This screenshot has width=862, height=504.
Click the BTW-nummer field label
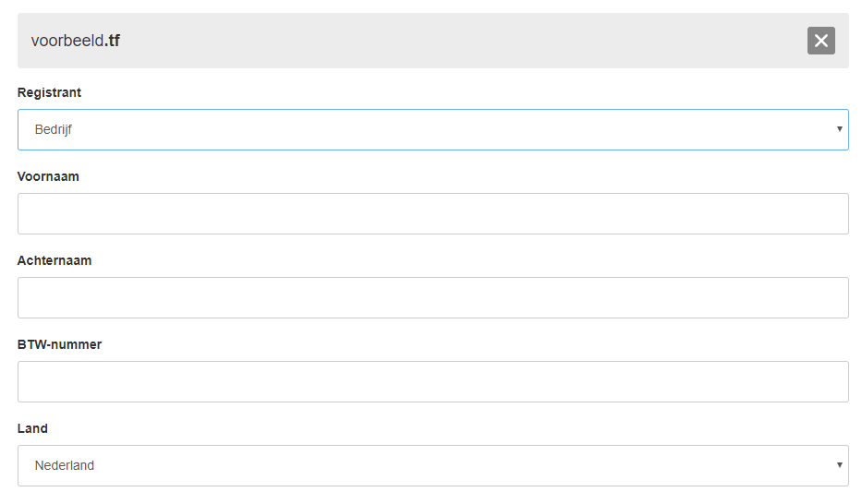tap(59, 344)
